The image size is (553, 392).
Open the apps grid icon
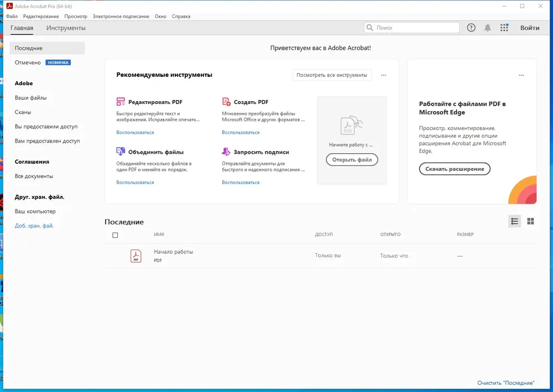point(504,28)
